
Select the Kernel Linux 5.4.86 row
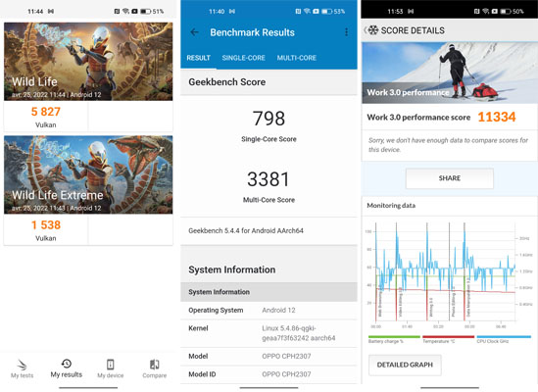tap(269, 333)
